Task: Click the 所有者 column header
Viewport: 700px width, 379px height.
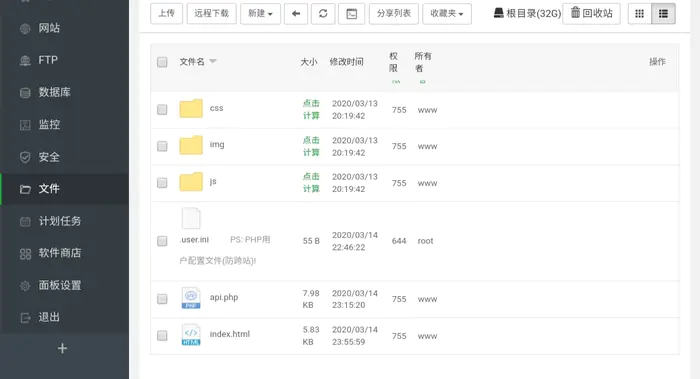Action: coord(423,62)
